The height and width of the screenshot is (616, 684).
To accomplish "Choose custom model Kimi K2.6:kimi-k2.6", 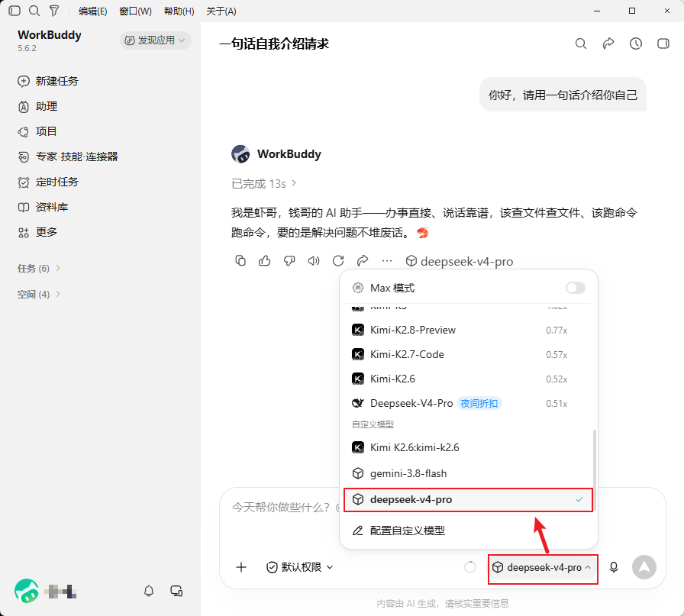I will coord(468,447).
